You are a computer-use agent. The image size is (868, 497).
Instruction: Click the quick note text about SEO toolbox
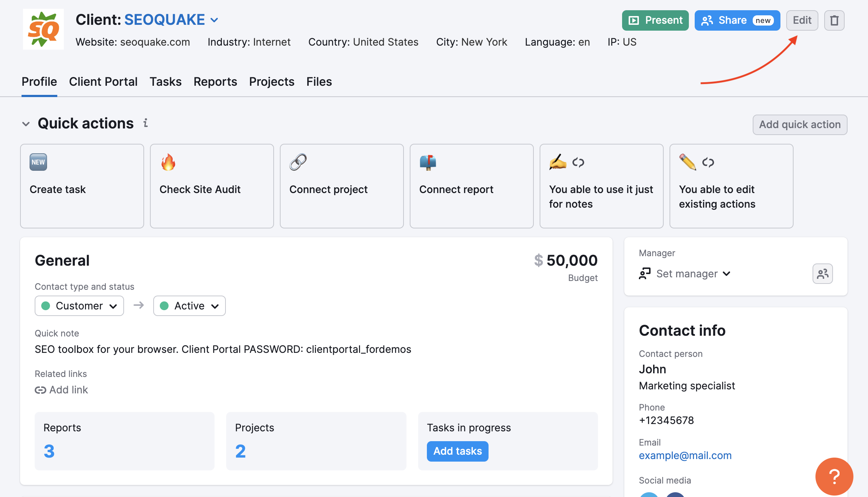pyautogui.click(x=223, y=349)
